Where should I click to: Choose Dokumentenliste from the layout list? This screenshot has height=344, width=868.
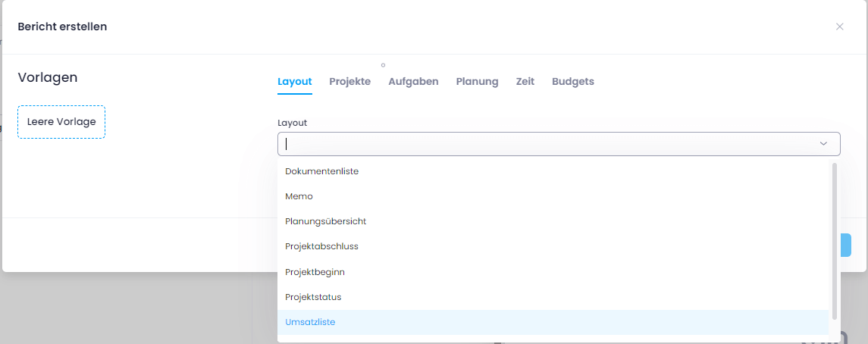tap(321, 171)
